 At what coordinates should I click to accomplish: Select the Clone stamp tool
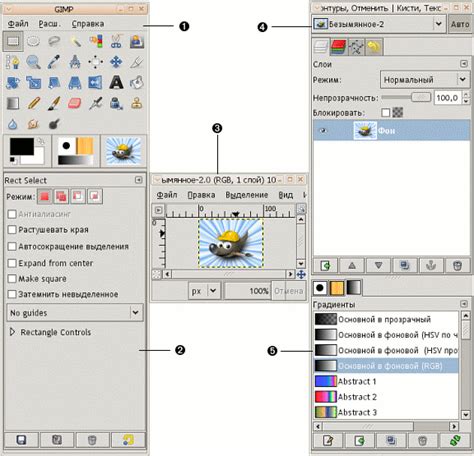tap(137, 103)
